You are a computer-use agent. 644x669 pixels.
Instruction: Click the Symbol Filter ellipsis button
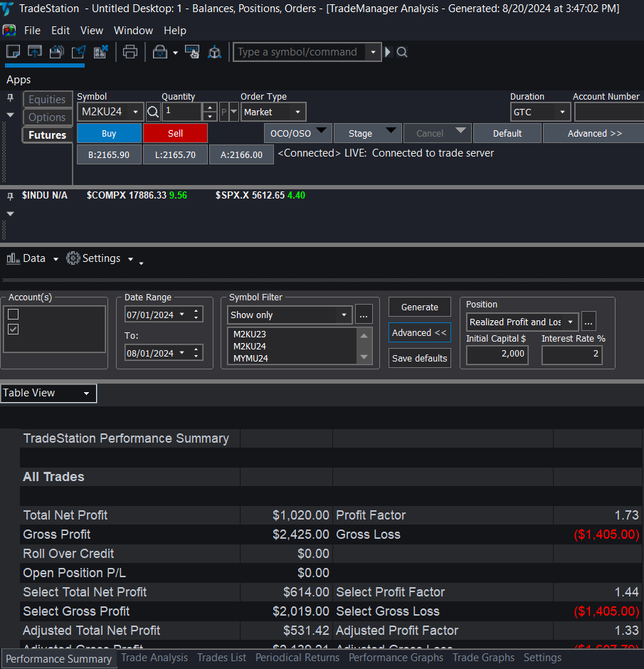pyautogui.click(x=364, y=315)
